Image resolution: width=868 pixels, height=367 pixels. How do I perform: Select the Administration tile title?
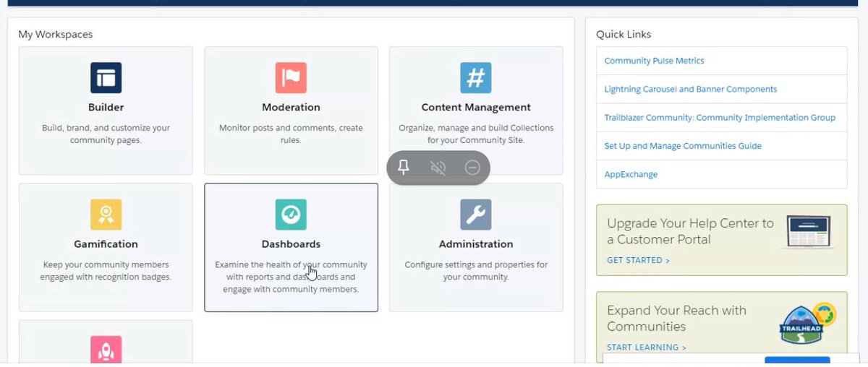(476, 244)
